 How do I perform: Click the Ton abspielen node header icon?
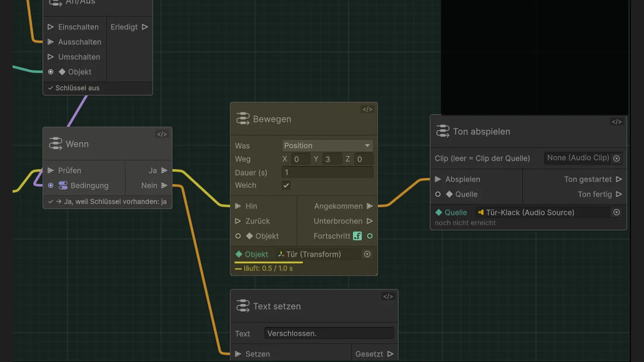[443, 132]
